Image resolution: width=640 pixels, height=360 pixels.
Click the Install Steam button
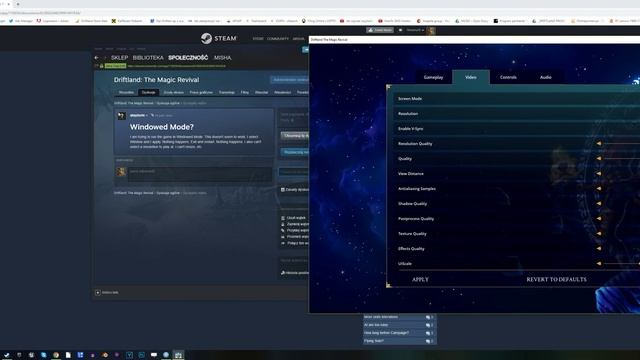click(x=380, y=30)
